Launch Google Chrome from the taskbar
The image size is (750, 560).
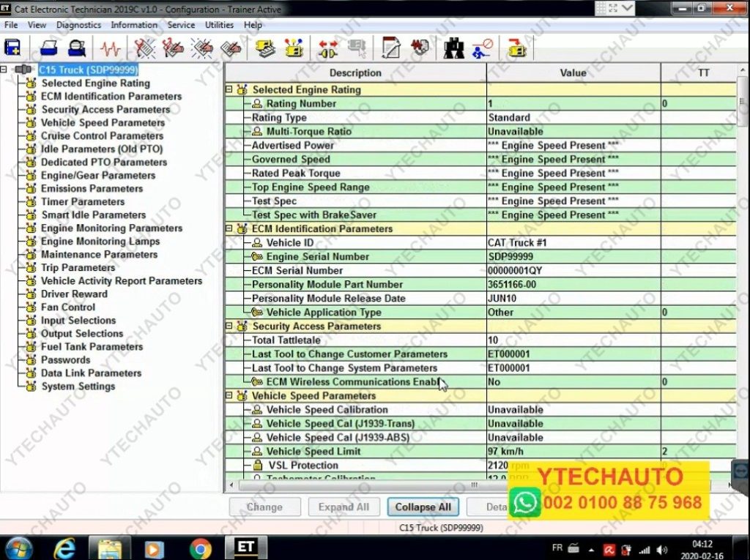tap(200, 548)
